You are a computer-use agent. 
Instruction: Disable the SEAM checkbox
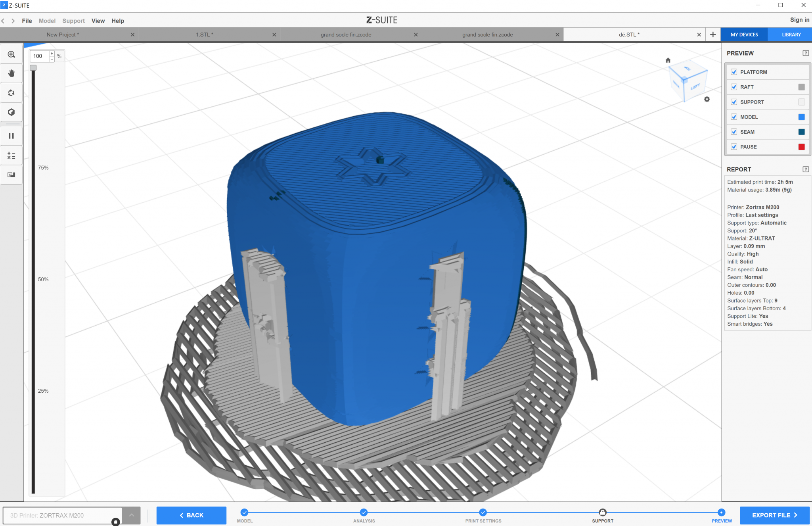[734, 132]
